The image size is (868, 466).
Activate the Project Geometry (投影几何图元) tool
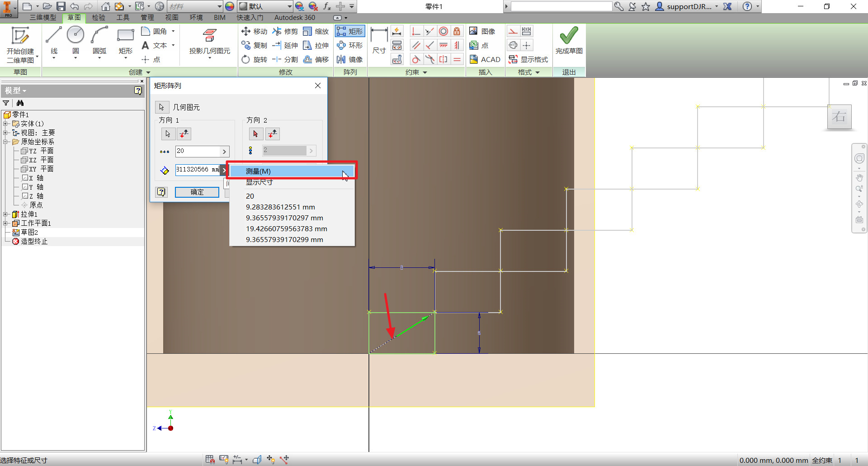tap(209, 42)
